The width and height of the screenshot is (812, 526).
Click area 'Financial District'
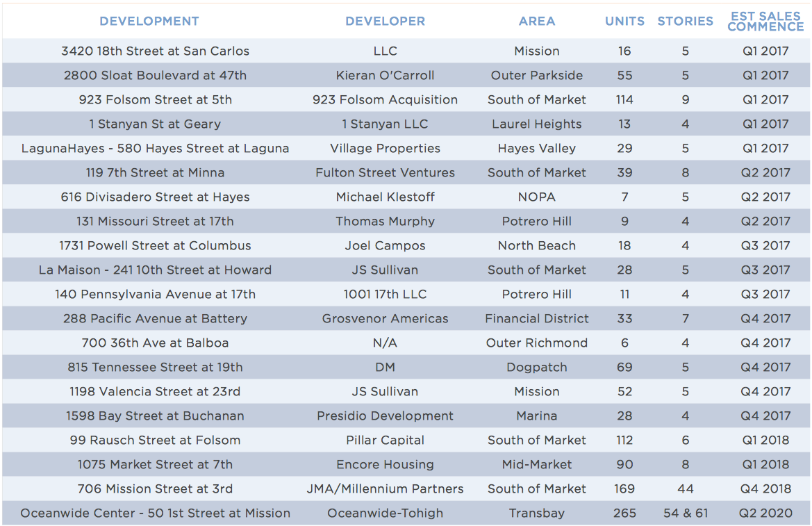click(x=537, y=319)
